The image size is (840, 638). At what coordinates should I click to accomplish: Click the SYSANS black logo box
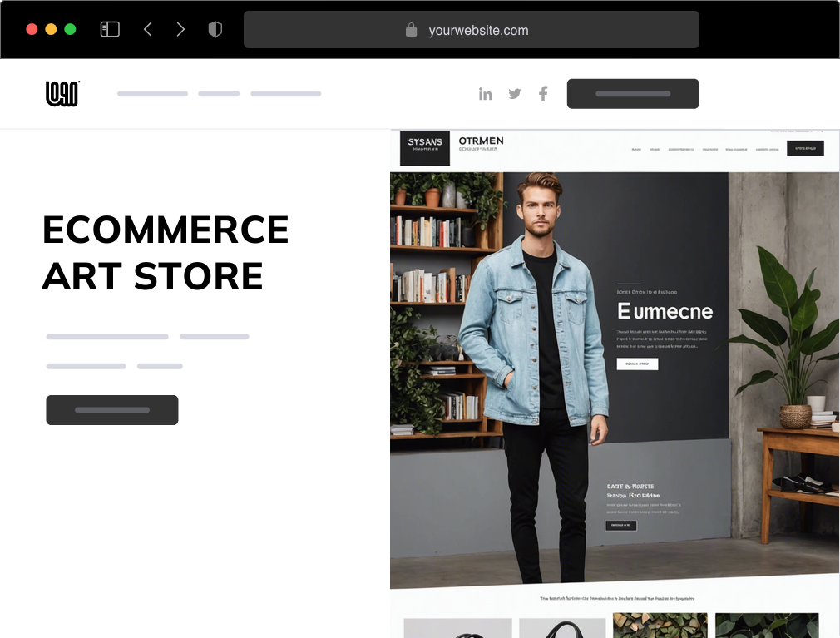click(425, 148)
